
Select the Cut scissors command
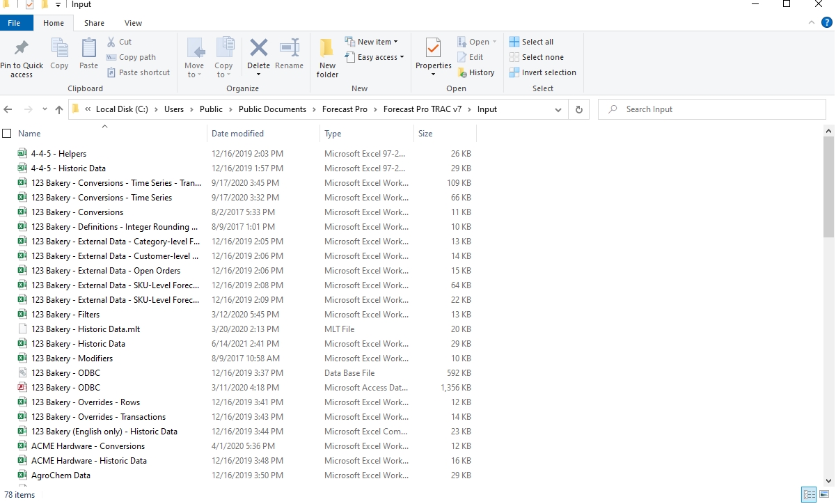(x=120, y=42)
